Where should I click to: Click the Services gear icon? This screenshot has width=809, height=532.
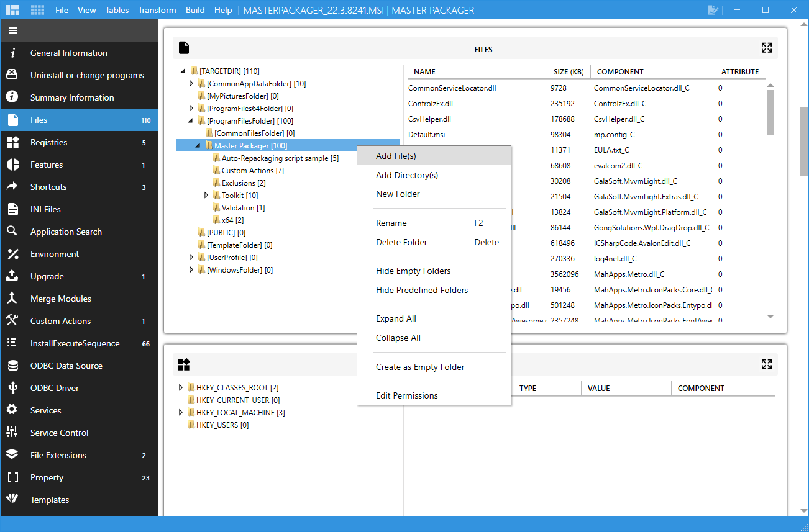12,410
